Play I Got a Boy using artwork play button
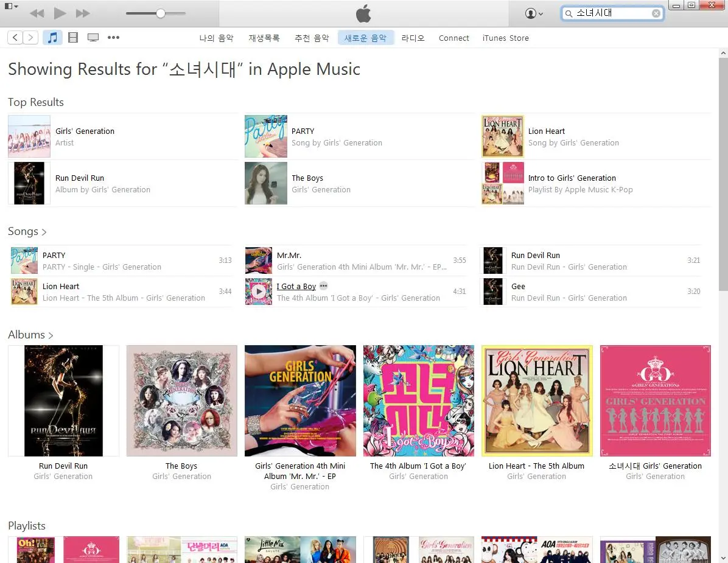Viewport: 728px width, 563px height. [x=259, y=292]
